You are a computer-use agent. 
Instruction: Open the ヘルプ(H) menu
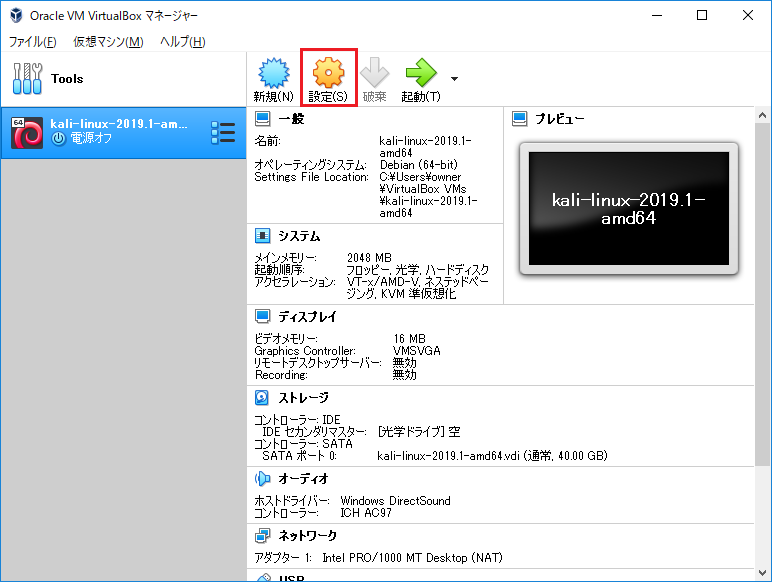(183, 42)
